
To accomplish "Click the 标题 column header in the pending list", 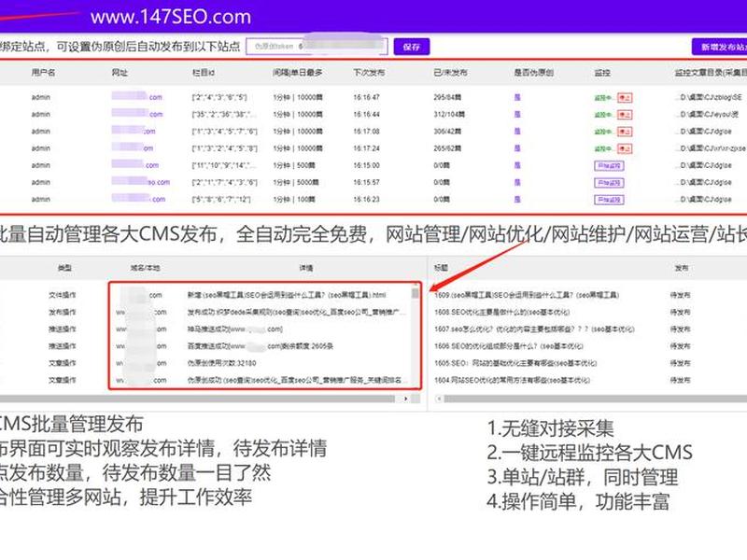I will click(x=441, y=268).
